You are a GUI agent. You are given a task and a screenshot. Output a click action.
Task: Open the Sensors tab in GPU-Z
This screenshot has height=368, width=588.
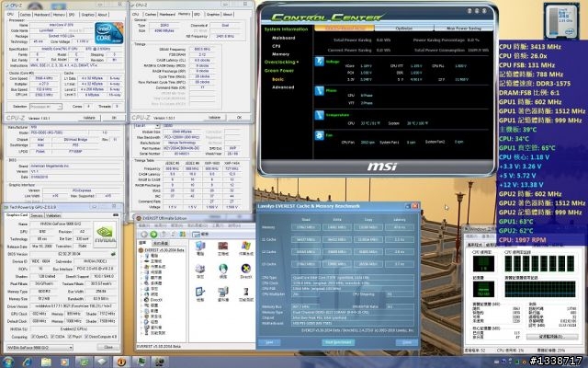(x=37, y=215)
